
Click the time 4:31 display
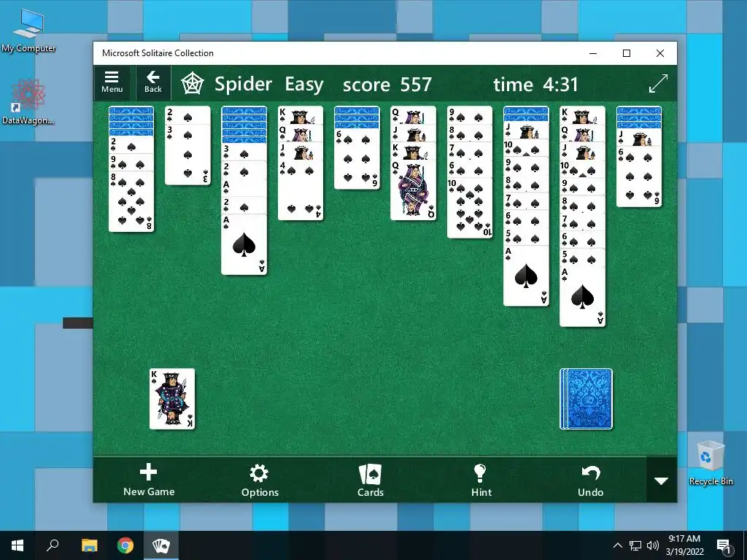pyautogui.click(x=535, y=85)
